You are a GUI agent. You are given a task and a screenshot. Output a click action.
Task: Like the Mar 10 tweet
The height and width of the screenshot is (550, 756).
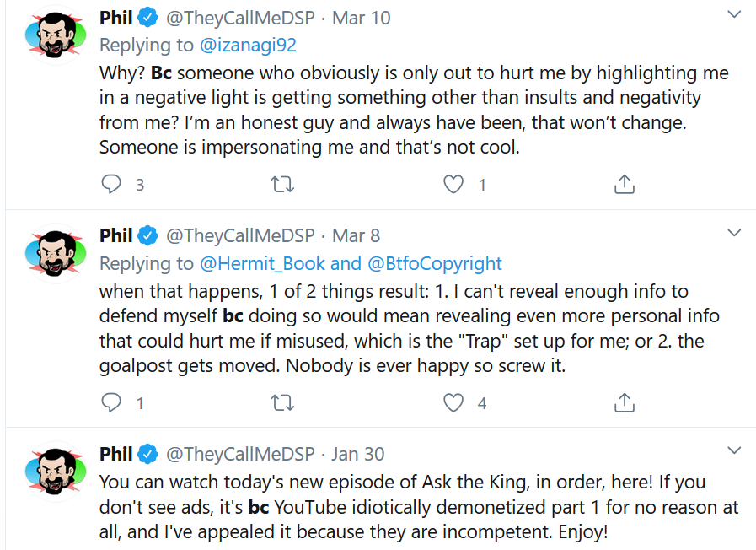(x=453, y=184)
